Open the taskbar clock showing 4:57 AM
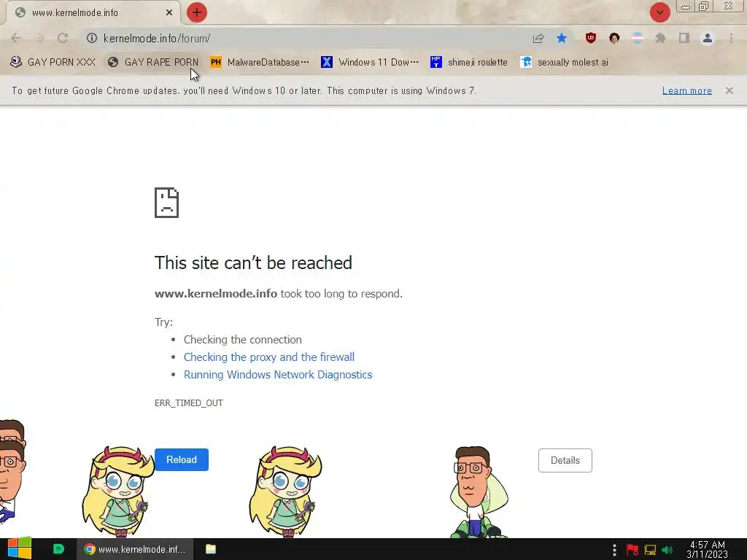This screenshot has width=747, height=560. point(707,550)
